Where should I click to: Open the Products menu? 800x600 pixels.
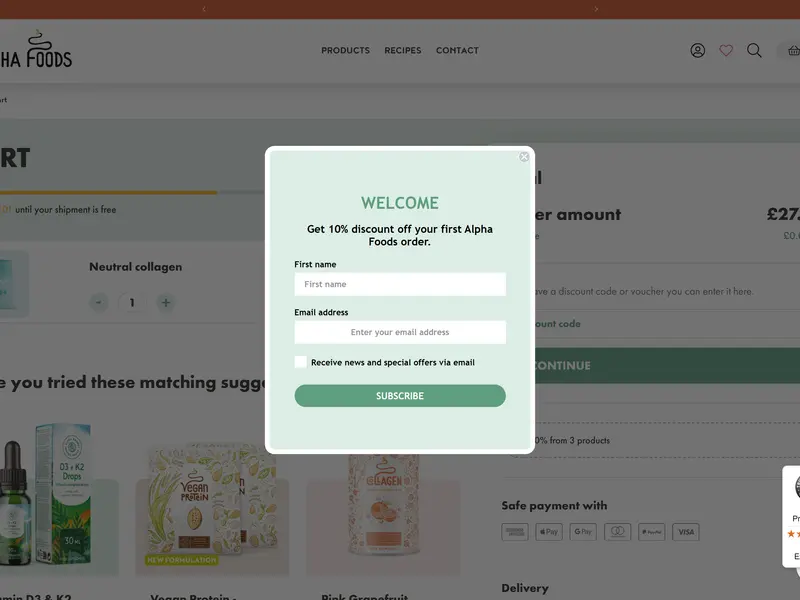(x=345, y=50)
